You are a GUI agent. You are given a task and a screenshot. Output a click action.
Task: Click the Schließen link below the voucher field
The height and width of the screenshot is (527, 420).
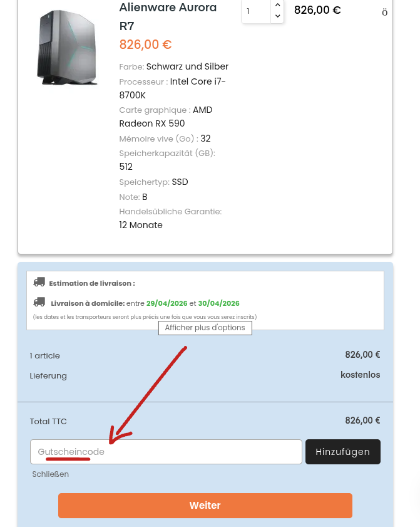[50, 474]
